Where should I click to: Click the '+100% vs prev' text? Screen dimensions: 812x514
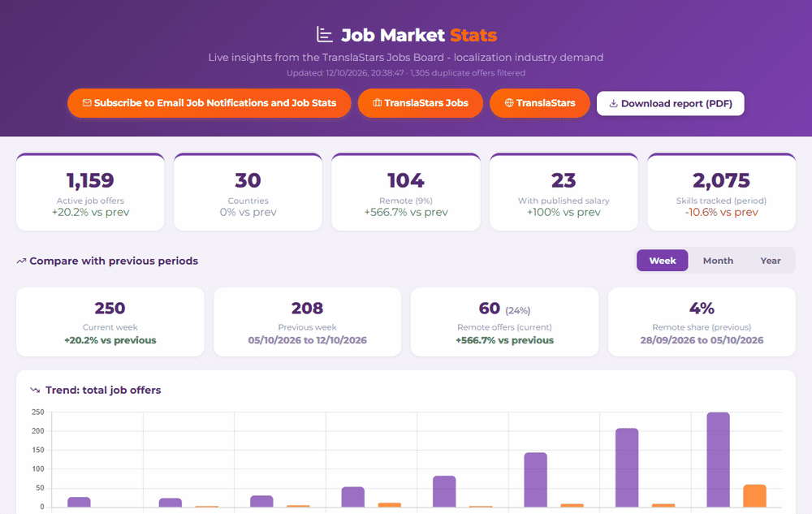click(x=564, y=212)
